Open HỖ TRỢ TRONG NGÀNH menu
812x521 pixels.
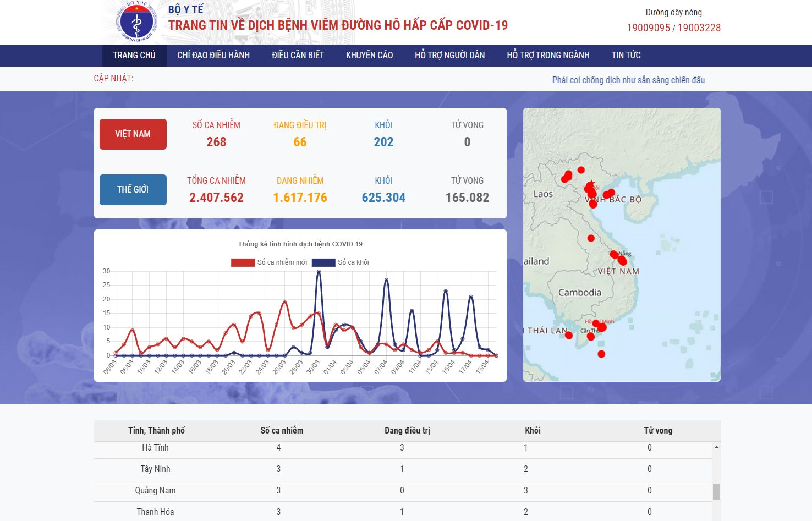[x=548, y=56]
